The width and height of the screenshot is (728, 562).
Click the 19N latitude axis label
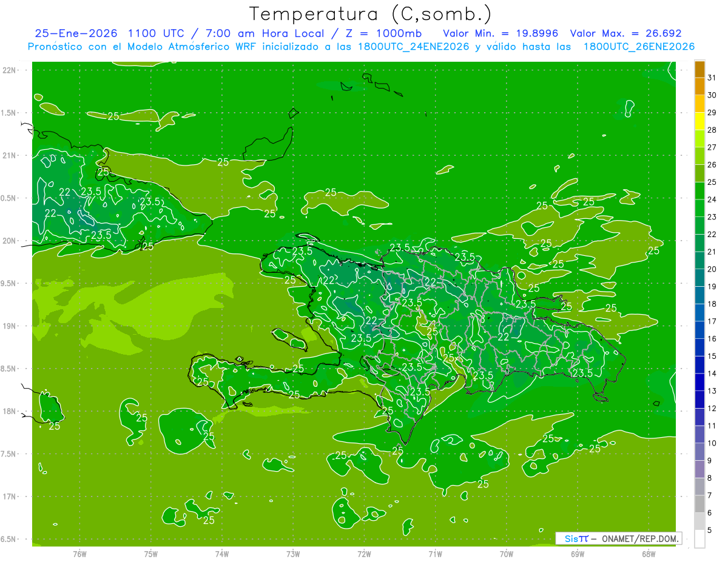pos(10,326)
